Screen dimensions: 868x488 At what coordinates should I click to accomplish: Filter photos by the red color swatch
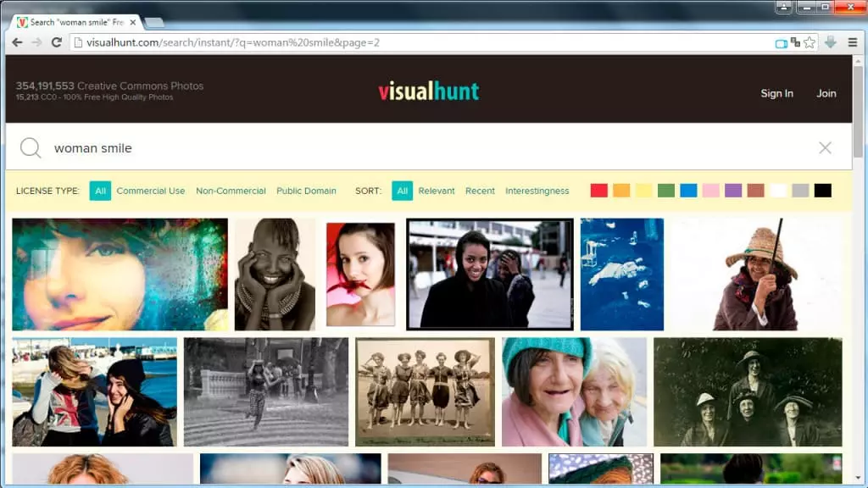coord(598,191)
